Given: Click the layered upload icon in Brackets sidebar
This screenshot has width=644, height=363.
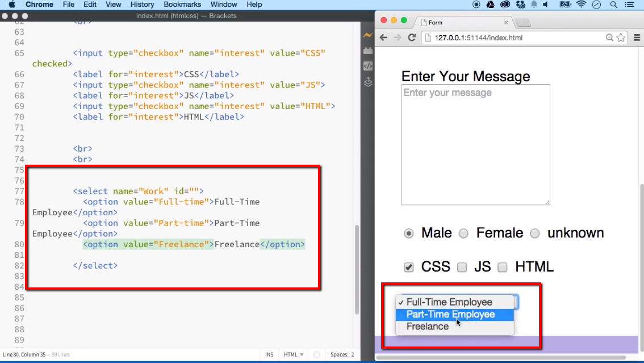Looking at the screenshot, I should point(368,82).
